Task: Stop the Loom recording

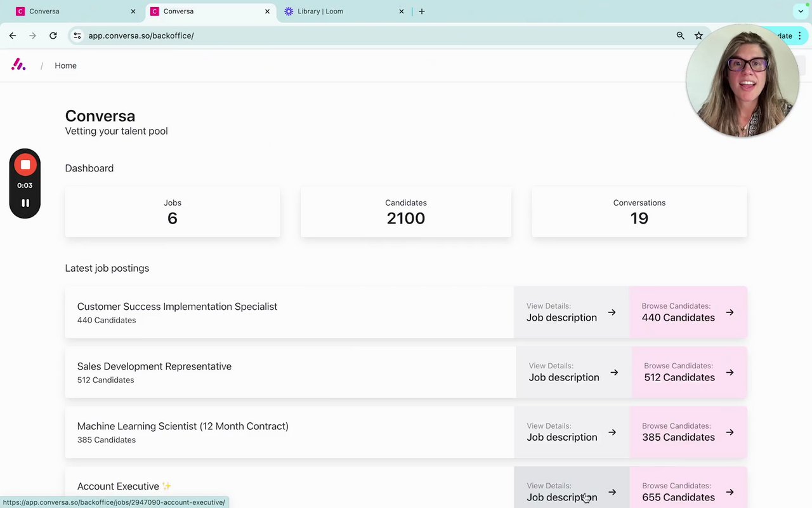Action: [25, 165]
